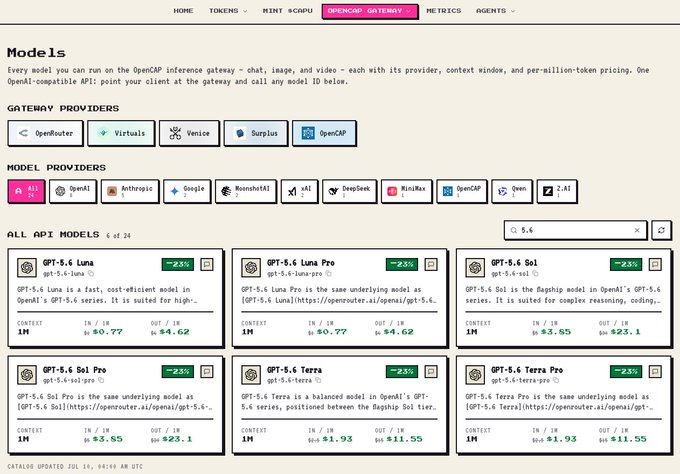680x474 pixels.
Task: Copy the gpt-5.6-luna model ID
Action: [x=91, y=274]
